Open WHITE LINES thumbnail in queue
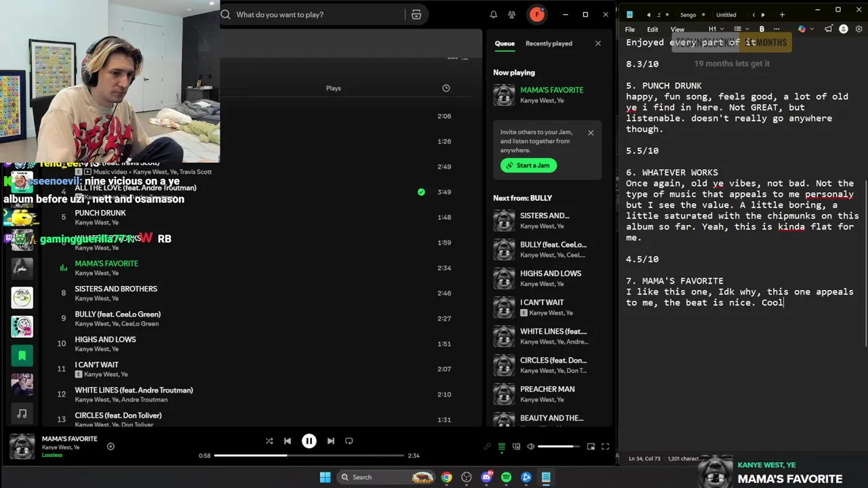Image resolution: width=868 pixels, height=488 pixels. point(504,336)
